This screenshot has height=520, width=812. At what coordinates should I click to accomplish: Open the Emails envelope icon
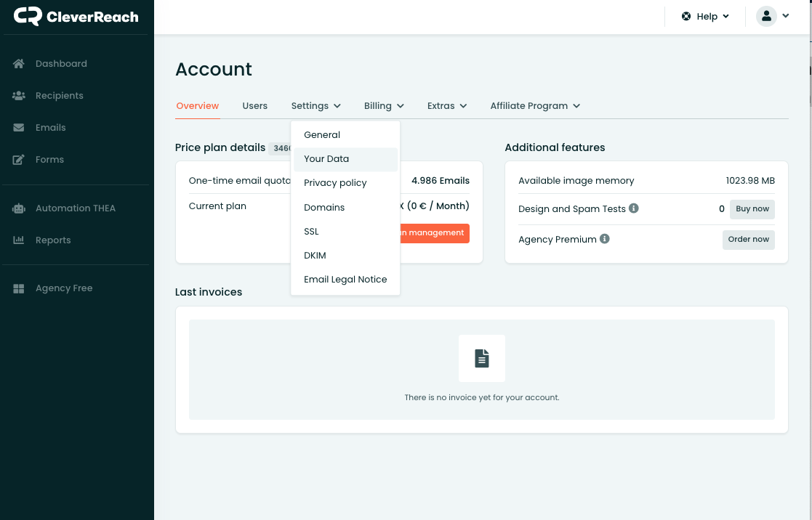17,127
